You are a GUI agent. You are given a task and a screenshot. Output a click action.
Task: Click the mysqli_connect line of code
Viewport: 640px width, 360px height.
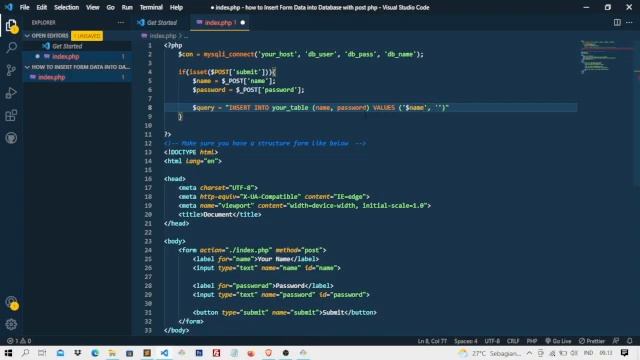pyautogui.click(x=301, y=54)
